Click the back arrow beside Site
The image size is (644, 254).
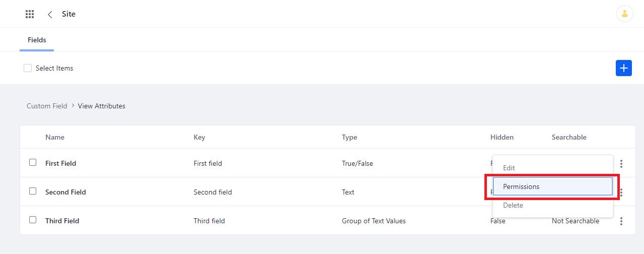click(50, 14)
